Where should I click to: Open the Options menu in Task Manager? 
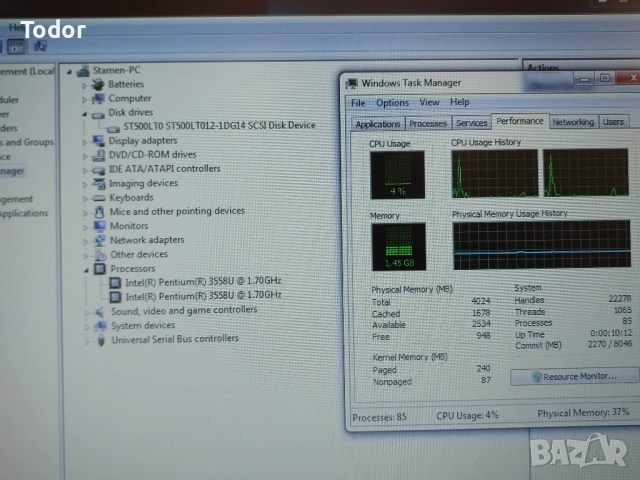[392, 102]
